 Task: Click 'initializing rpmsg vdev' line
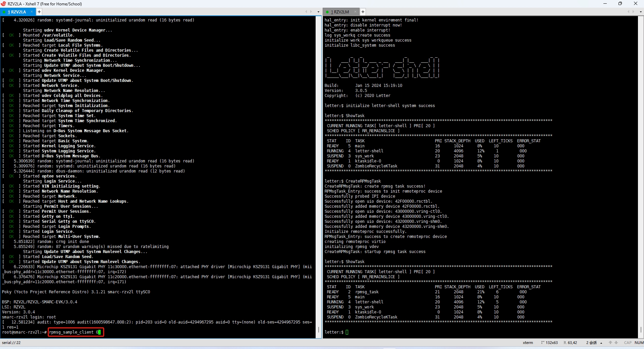[x=352, y=247]
